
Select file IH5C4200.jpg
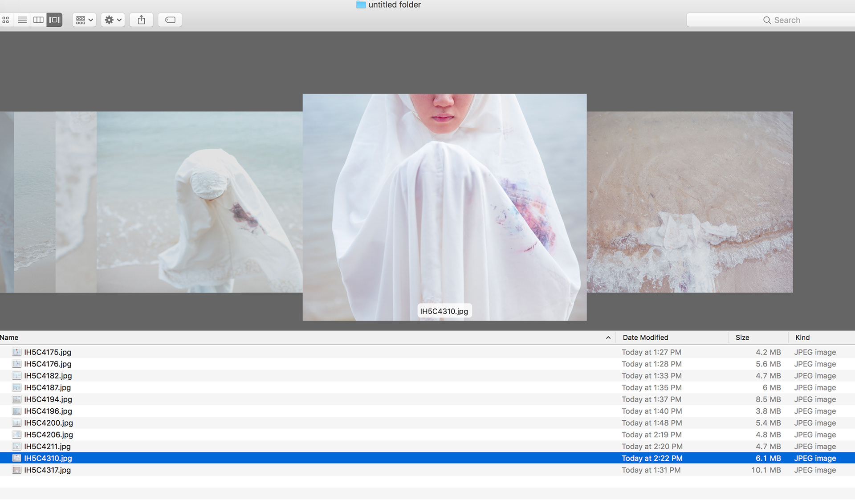[x=427, y=423]
